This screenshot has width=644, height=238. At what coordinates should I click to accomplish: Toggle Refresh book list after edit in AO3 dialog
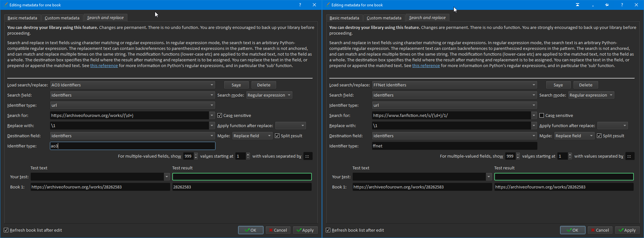(6, 230)
